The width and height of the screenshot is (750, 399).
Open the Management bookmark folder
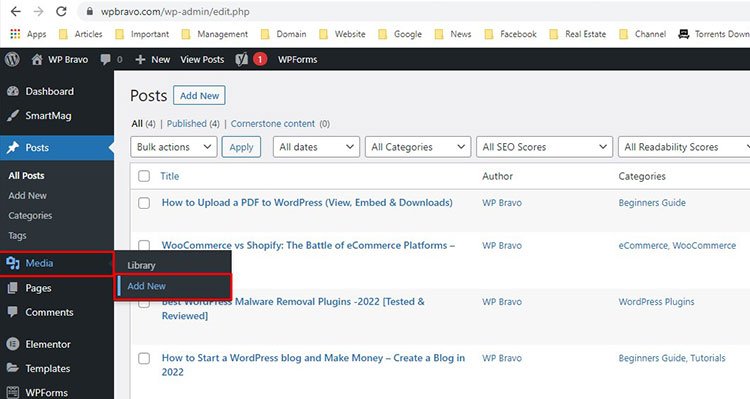215,34
